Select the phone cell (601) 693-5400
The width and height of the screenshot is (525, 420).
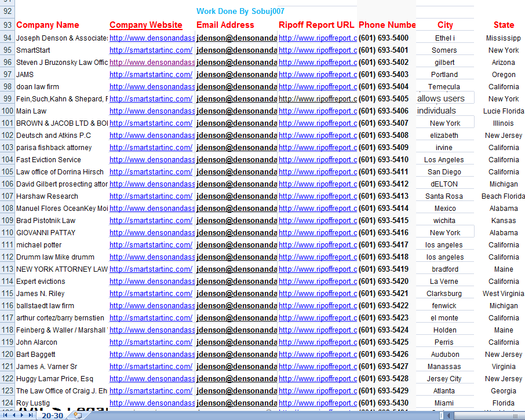[x=387, y=38]
